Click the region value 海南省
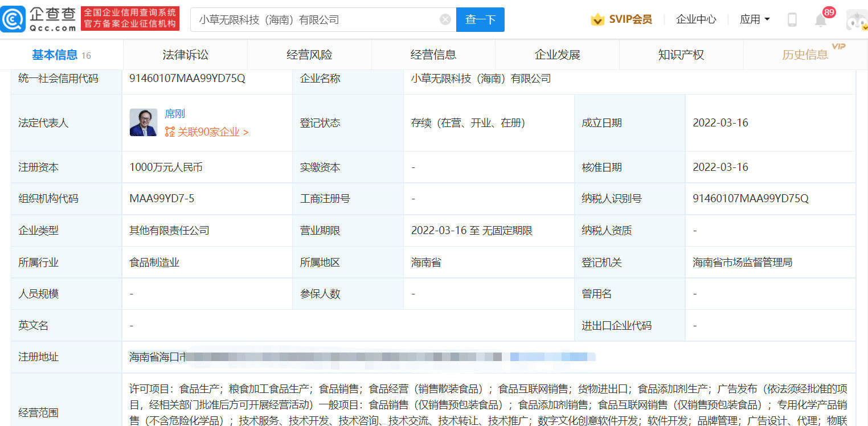This screenshot has width=868, height=426. click(x=426, y=263)
